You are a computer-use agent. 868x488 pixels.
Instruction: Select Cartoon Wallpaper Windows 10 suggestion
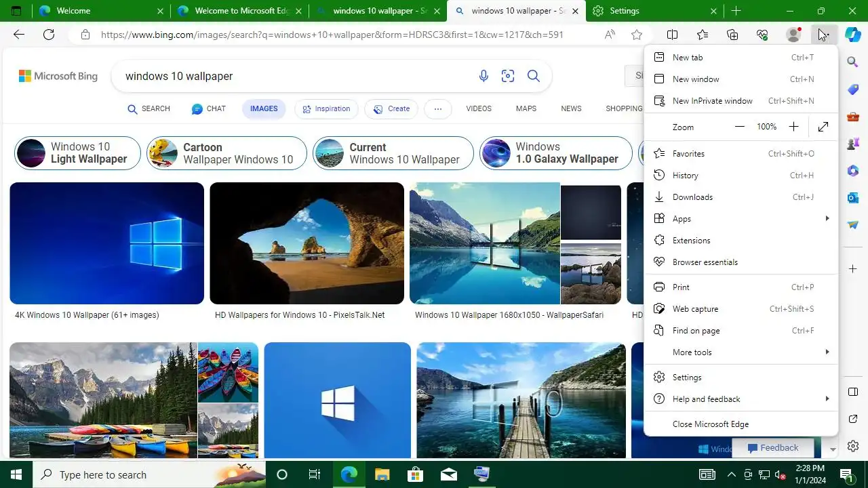pos(227,153)
